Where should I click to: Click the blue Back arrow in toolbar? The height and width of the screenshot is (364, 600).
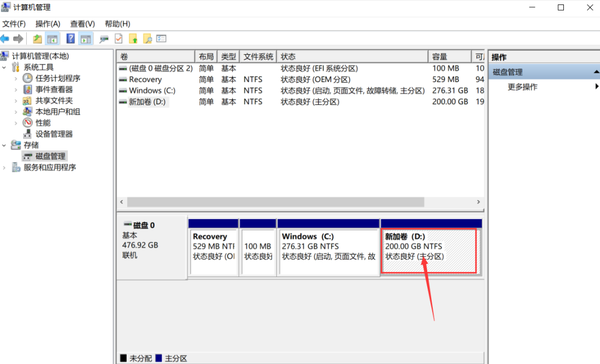tap(5, 39)
